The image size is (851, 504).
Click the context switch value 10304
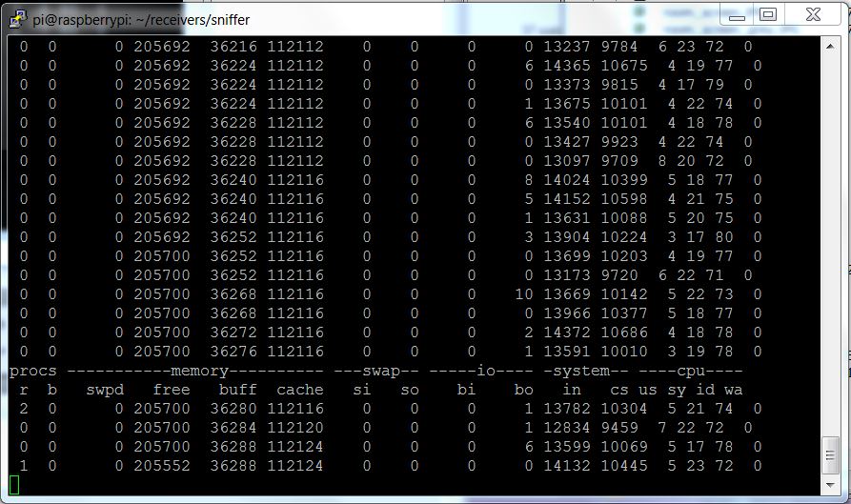pos(624,409)
